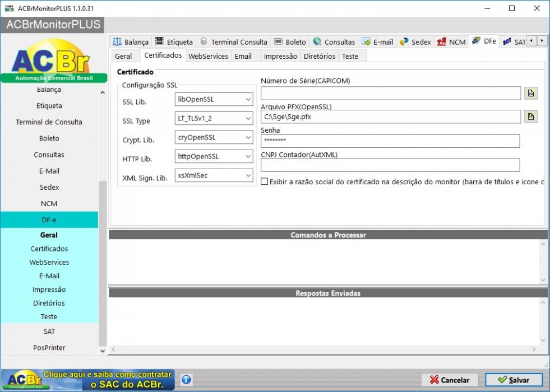Select SAT in the sidebar
Image resolution: width=550 pixels, height=392 pixels.
[x=49, y=332]
